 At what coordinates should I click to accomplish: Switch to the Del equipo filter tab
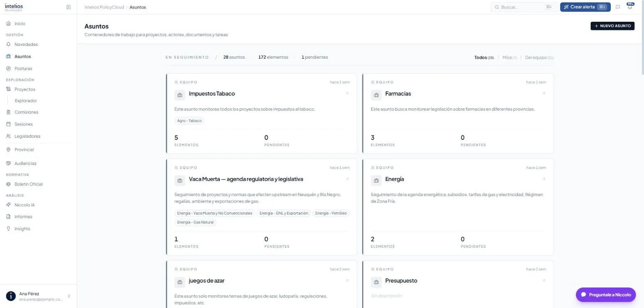[539, 57]
